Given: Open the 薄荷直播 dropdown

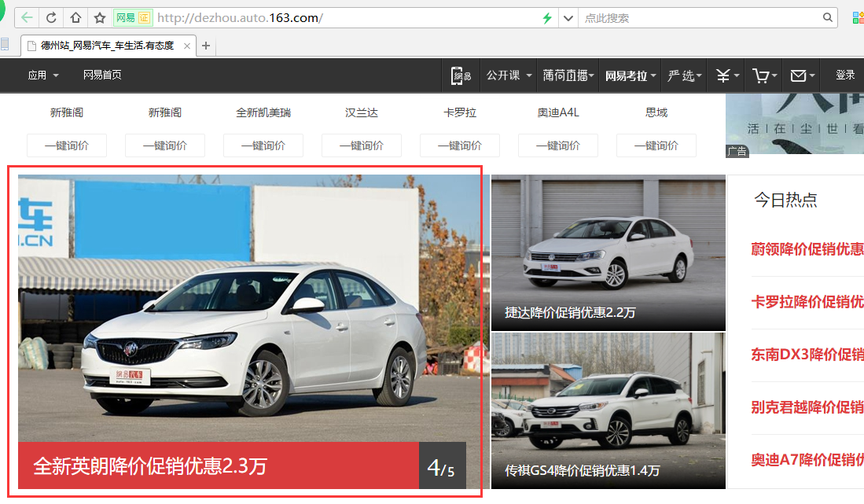Looking at the screenshot, I should (568, 75).
